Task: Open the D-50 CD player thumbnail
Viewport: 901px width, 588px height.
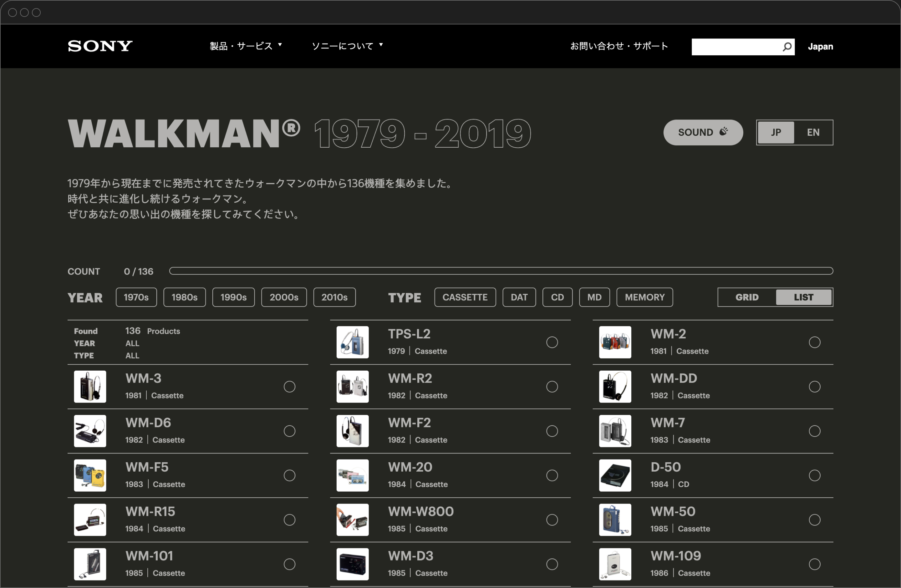Action: [x=615, y=476]
